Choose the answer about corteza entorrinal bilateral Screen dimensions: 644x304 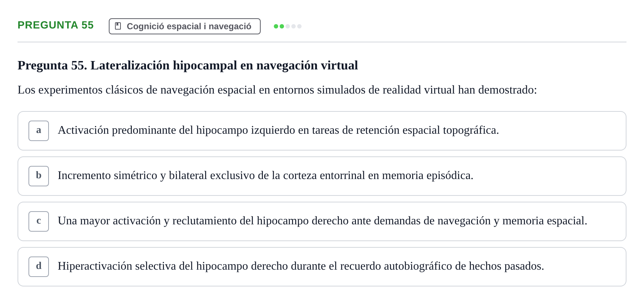(322, 176)
